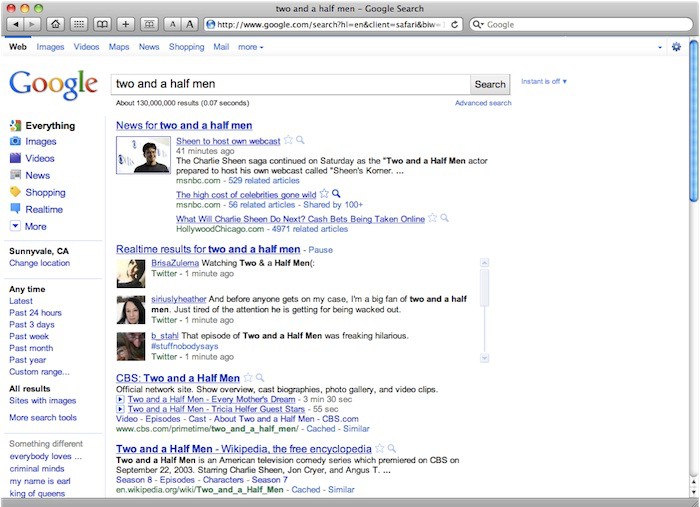This screenshot has width=700, height=507.
Task: Star the 'Sheen to host own webcast' result
Action: (288, 141)
